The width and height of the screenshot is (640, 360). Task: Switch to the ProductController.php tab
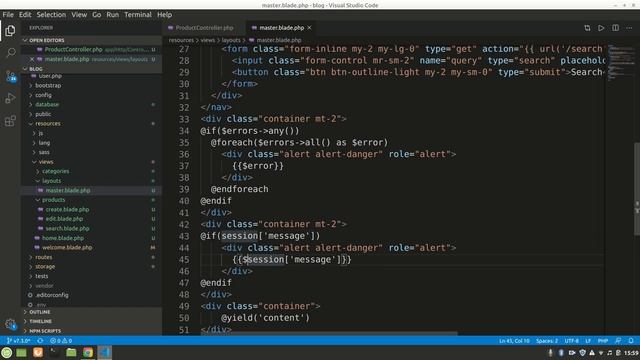tap(204, 28)
